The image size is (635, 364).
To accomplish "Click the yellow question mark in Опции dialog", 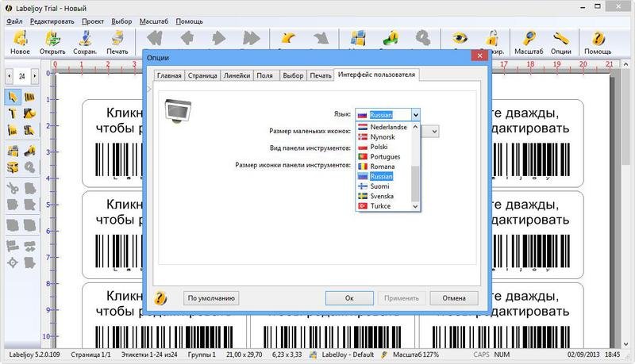I will pos(160,298).
